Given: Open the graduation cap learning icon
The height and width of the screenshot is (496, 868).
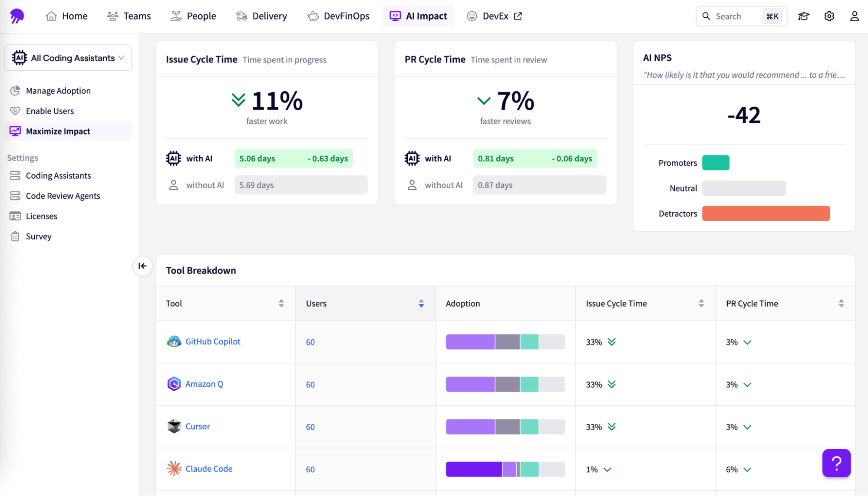Looking at the screenshot, I should tap(803, 16).
